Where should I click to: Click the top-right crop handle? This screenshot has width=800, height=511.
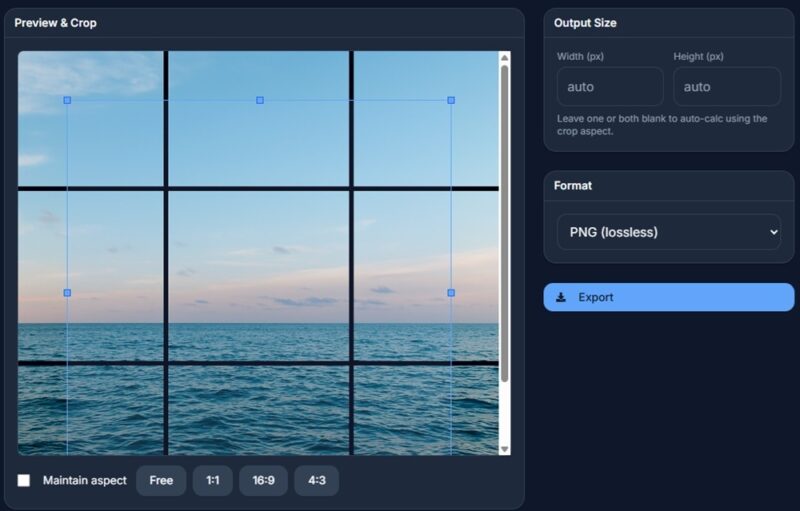pos(451,100)
